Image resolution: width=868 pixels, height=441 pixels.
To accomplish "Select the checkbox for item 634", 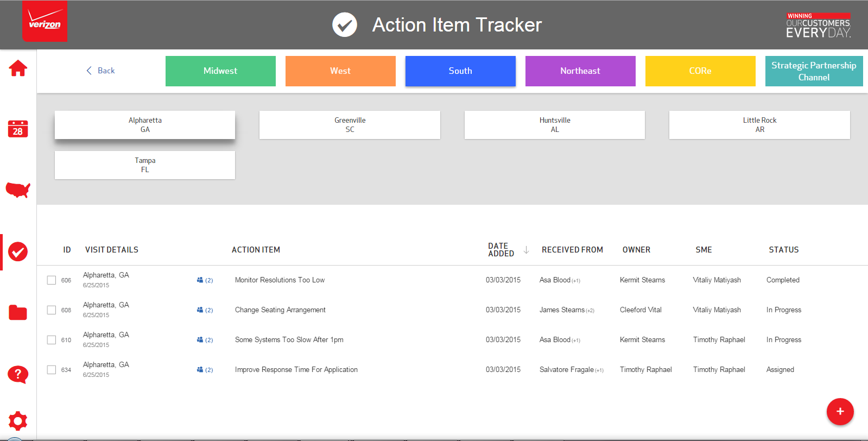I will 52,370.
